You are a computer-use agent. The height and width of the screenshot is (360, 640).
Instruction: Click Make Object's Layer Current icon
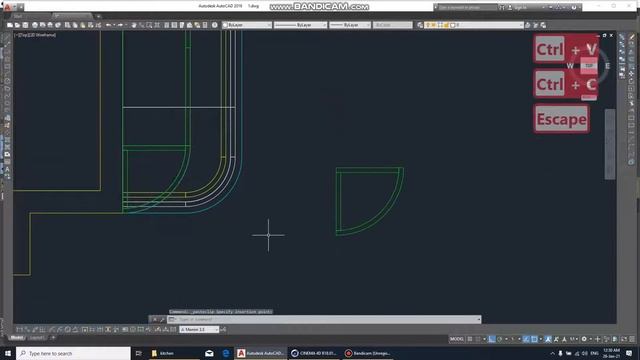[x=528, y=25]
